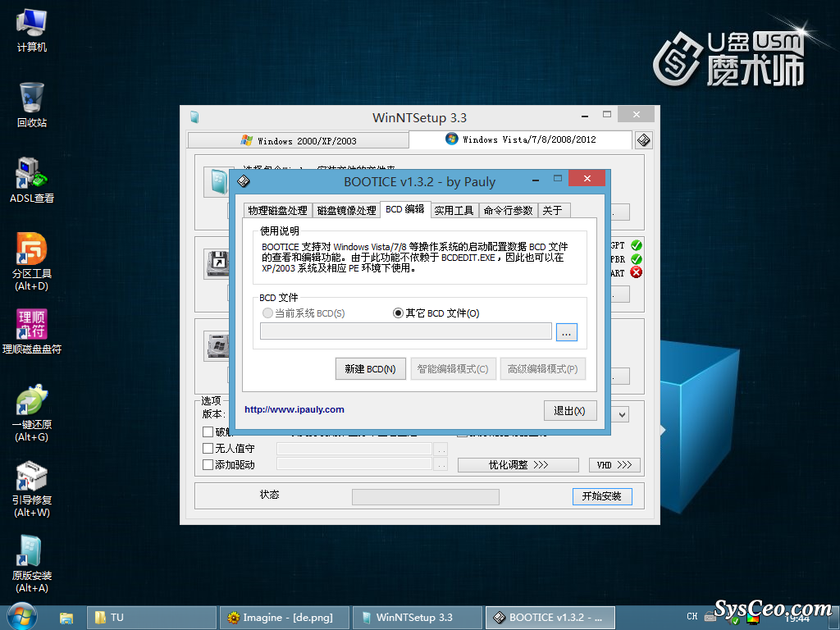Expand the VHD >>> options
840x630 pixels.
click(x=614, y=465)
